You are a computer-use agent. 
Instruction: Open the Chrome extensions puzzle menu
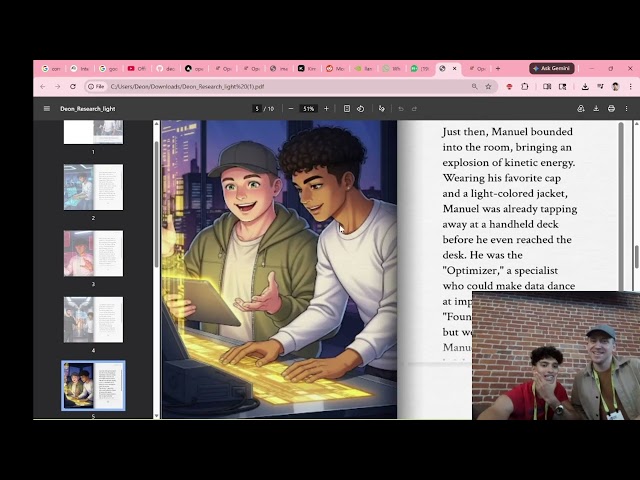(x=525, y=87)
